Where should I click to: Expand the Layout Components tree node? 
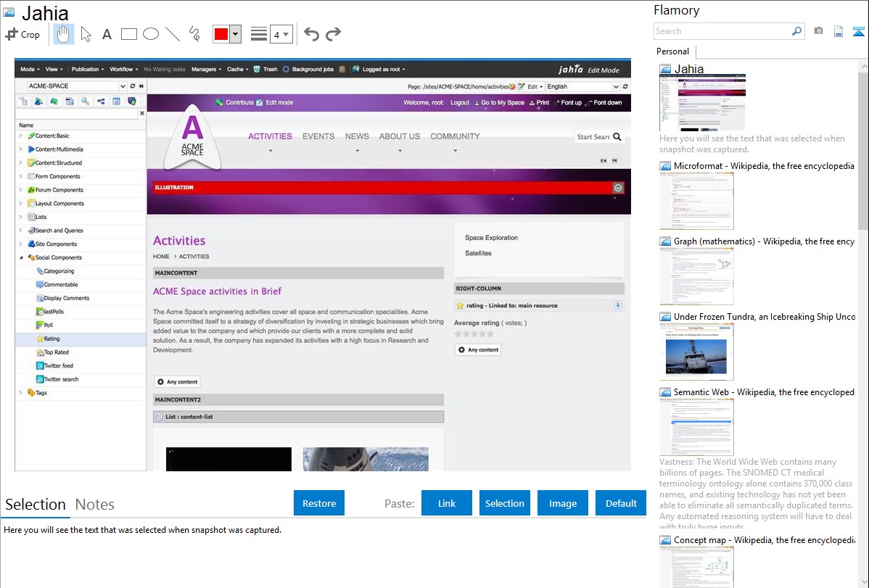tap(21, 204)
